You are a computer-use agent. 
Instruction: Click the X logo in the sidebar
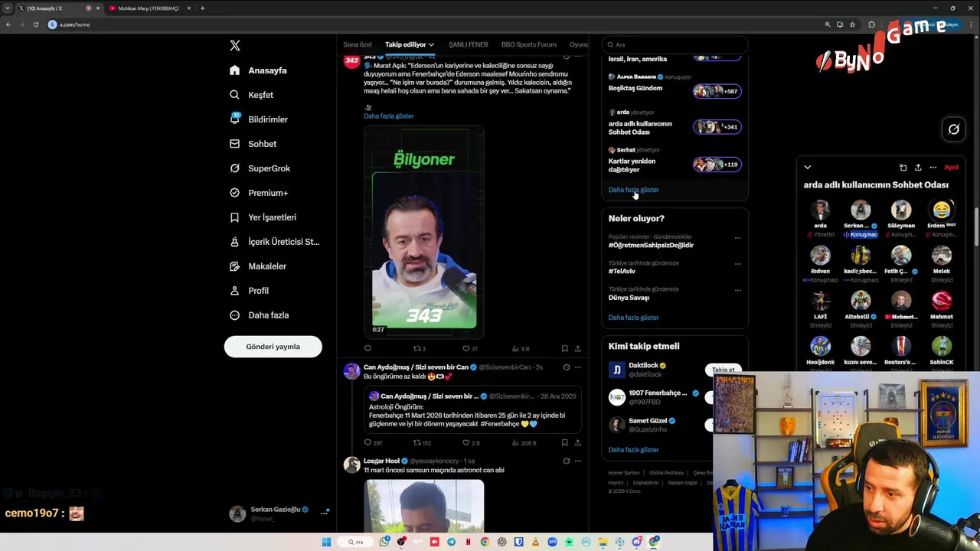(235, 46)
